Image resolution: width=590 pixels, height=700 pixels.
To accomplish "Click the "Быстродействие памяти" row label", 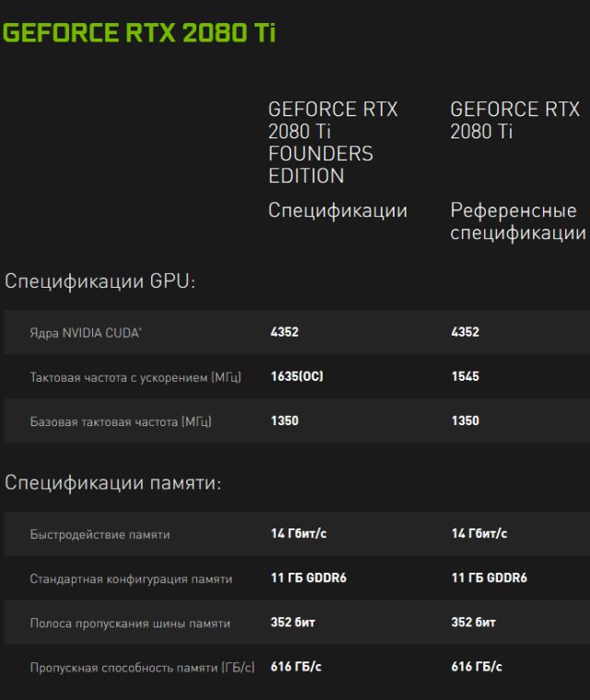I will click(100, 534).
